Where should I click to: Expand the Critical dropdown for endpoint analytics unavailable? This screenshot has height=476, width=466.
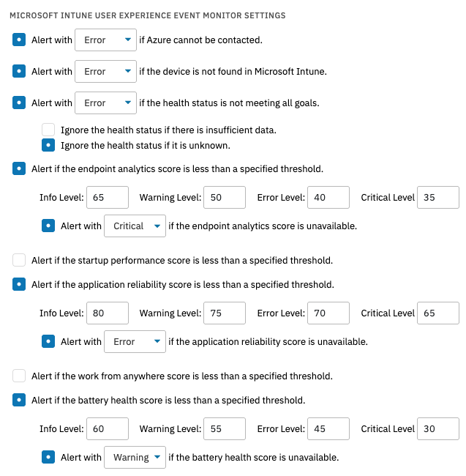pos(135,226)
